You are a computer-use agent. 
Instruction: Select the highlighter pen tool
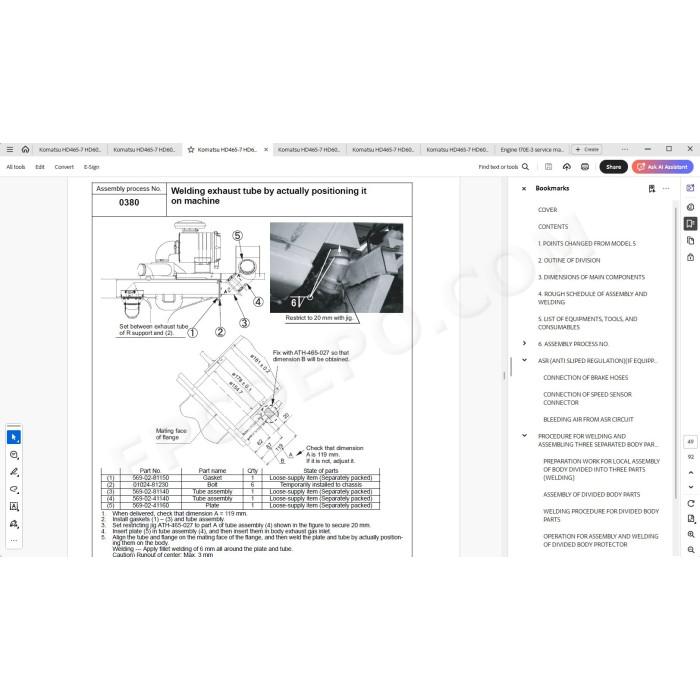[x=14, y=472]
